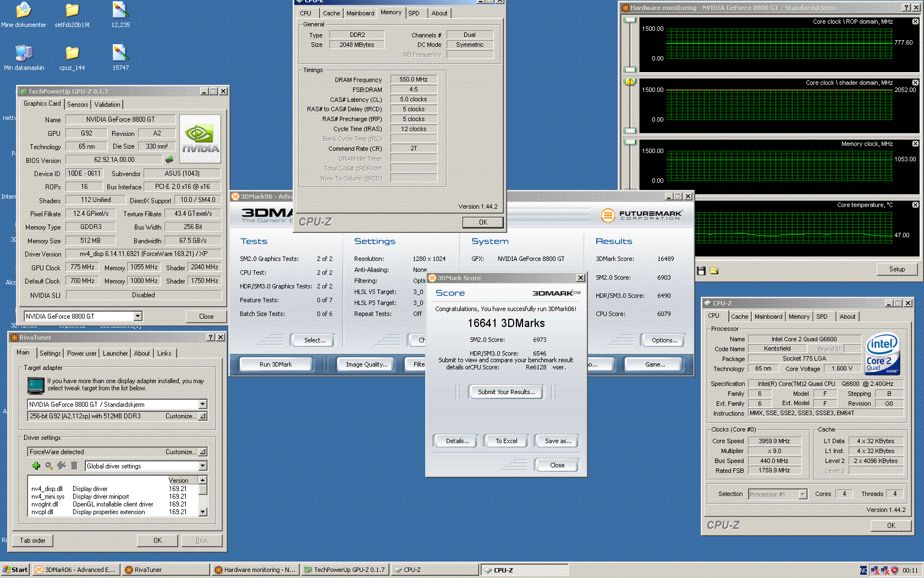Expand the ForceWare detected Customize arrow
This screenshot has height=578, width=924.
202,452
